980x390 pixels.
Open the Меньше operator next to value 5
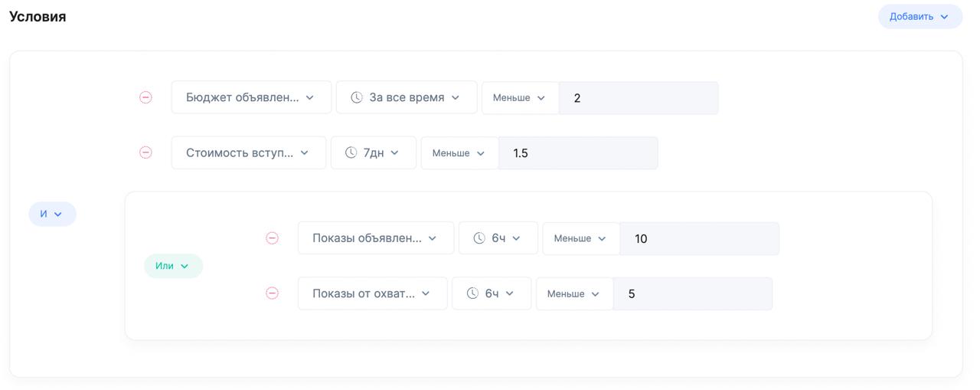pos(574,293)
